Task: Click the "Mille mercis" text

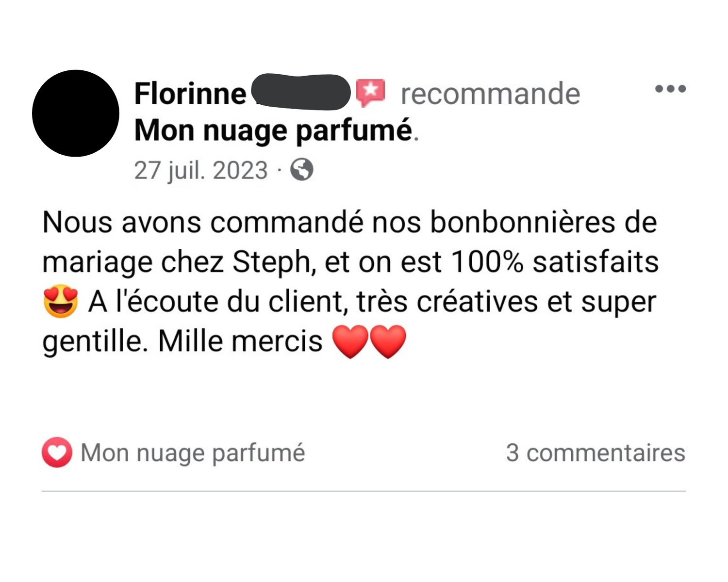Action: (240, 341)
